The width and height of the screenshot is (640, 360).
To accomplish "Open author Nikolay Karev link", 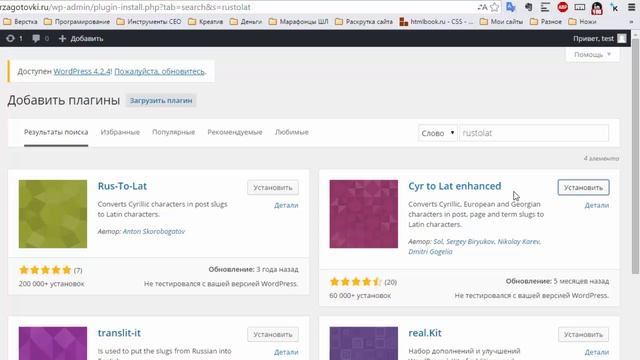I will 519,242.
